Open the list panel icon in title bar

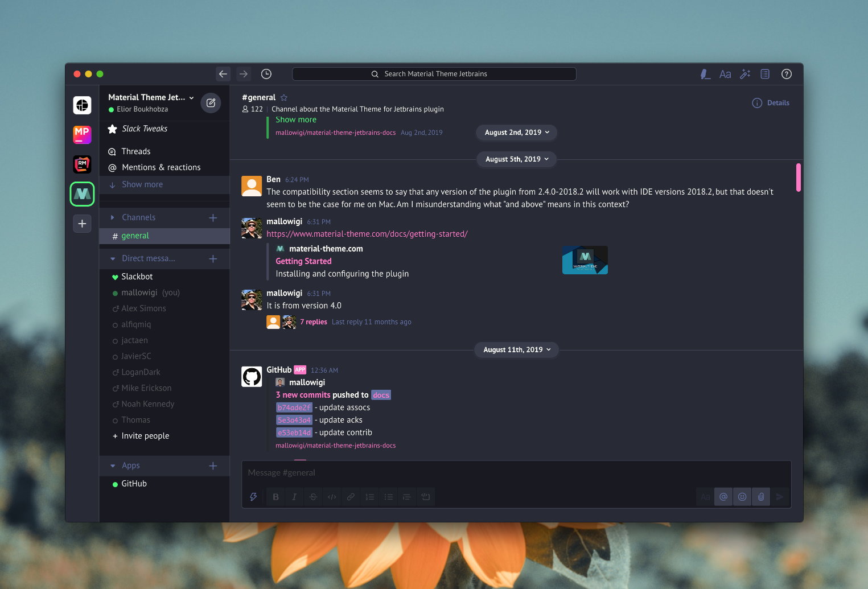click(765, 74)
